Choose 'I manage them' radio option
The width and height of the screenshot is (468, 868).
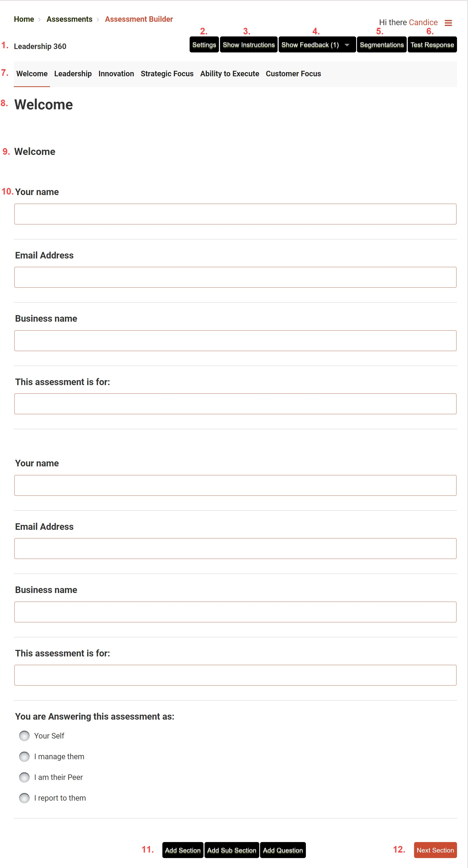point(24,757)
